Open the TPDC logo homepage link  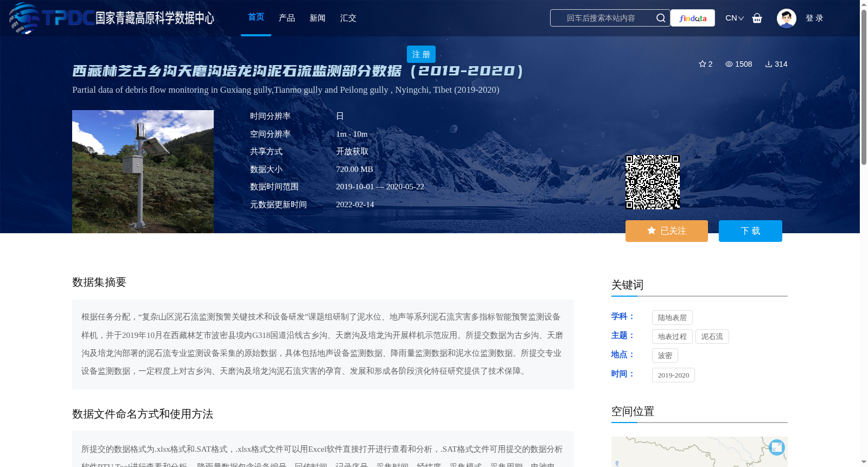(112, 18)
